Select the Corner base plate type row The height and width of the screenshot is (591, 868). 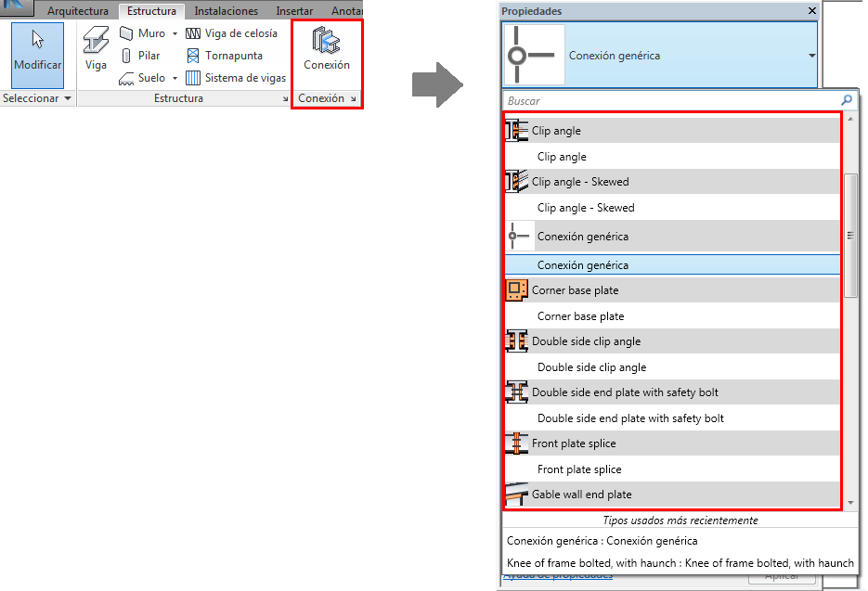pos(672,316)
